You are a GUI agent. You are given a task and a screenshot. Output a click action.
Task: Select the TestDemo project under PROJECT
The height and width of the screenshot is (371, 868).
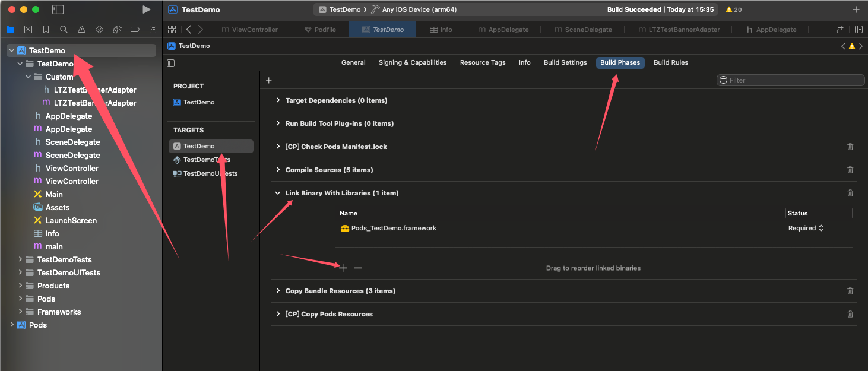(199, 102)
